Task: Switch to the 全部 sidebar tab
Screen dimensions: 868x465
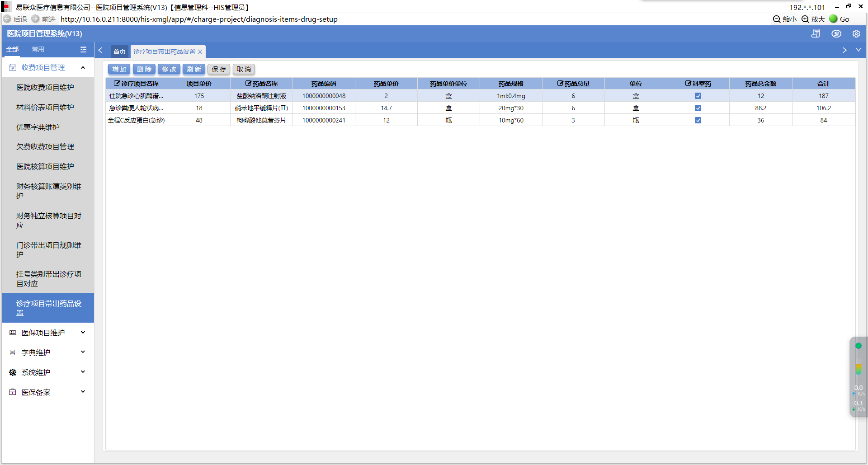Action: (13, 50)
